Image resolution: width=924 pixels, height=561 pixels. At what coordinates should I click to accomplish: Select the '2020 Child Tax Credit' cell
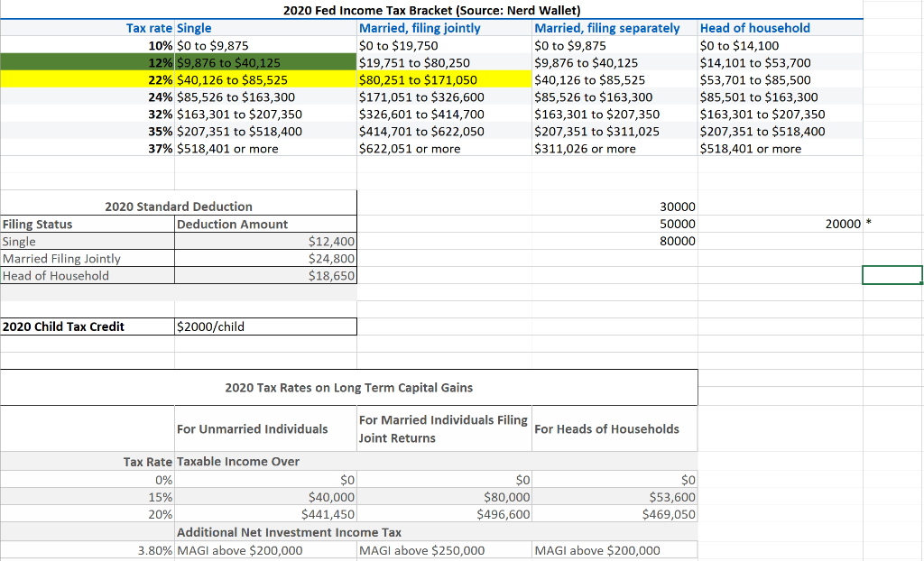coord(88,326)
